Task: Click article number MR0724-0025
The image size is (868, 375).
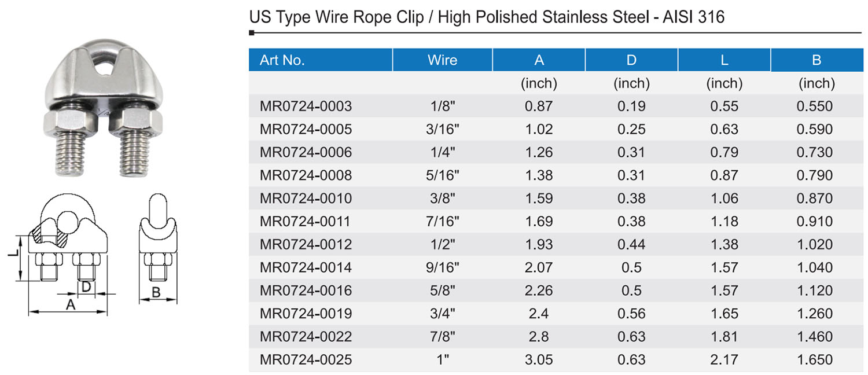Action: click(x=306, y=360)
